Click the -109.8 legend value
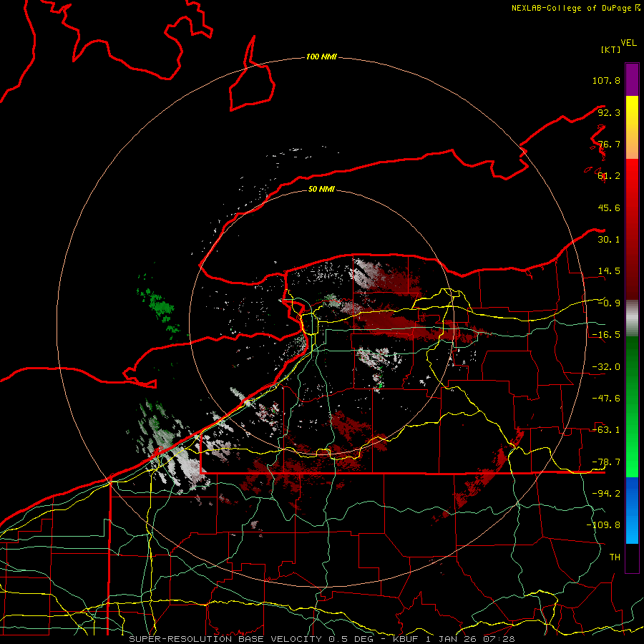The width and height of the screenshot is (644, 644). click(x=603, y=525)
